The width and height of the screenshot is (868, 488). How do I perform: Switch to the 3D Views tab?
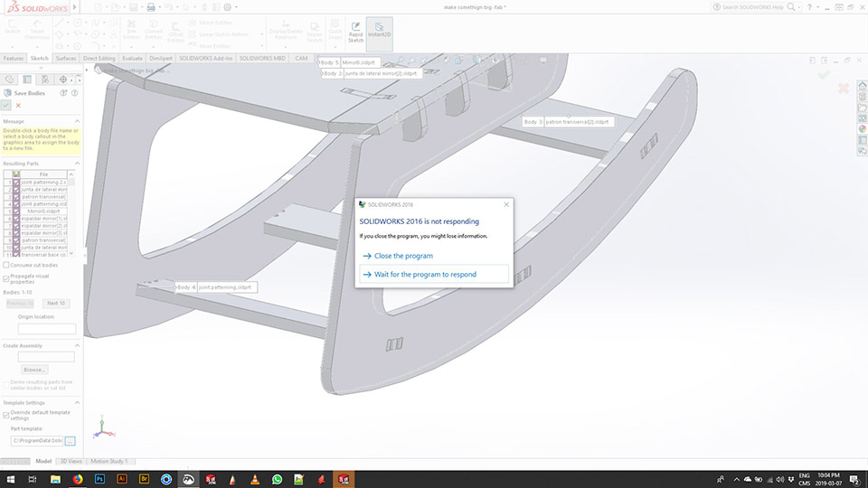[x=71, y=461]
